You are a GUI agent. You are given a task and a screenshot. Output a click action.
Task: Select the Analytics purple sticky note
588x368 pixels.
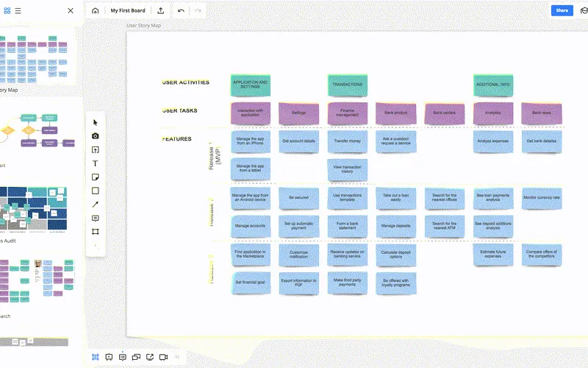pyautogui.click(x=493, y=113)
